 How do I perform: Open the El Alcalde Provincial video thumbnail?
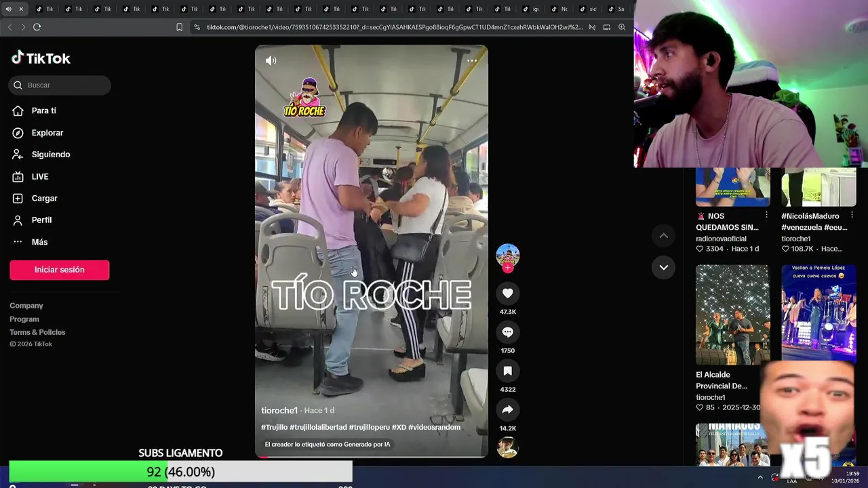733,314
